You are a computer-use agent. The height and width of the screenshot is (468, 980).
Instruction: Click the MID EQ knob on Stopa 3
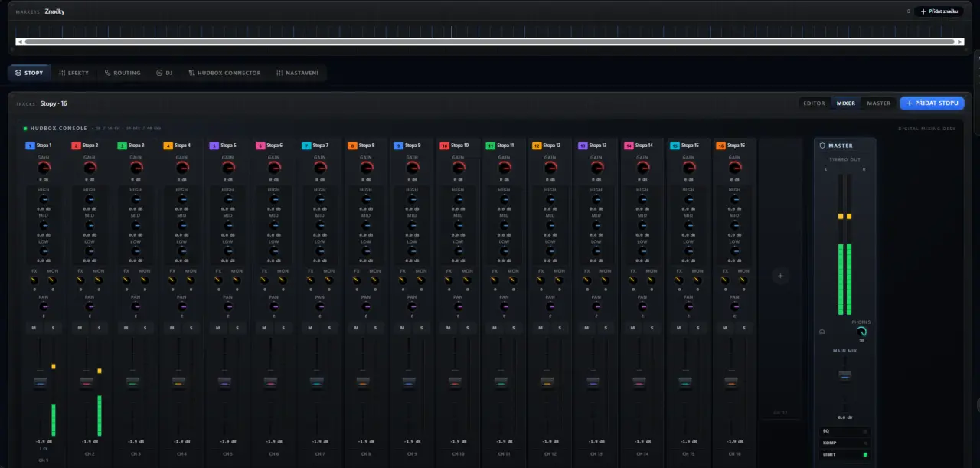(x=136, y=225)
